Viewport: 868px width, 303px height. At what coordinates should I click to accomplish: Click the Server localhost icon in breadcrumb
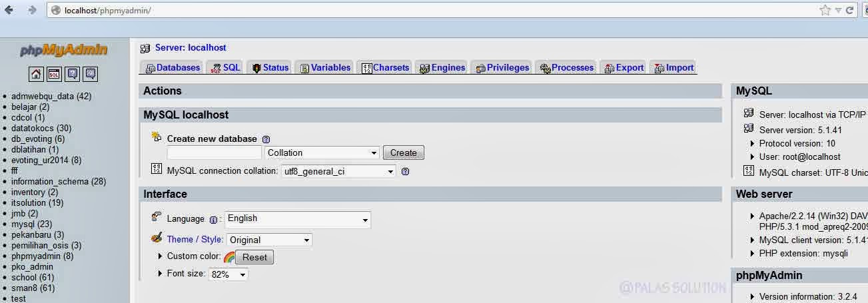(x=145, y=48)
